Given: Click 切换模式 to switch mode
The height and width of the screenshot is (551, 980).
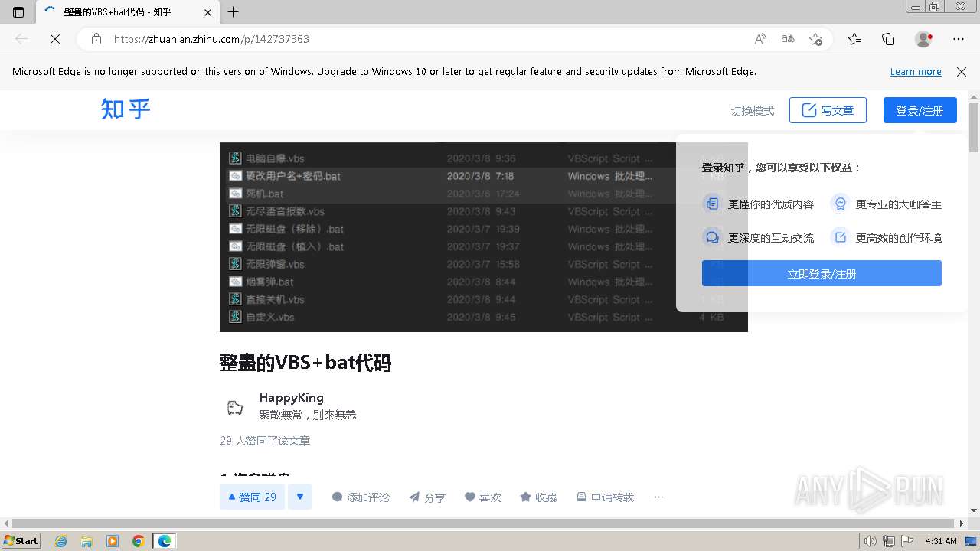Looking at the screenshot, I should pos(753,111).
